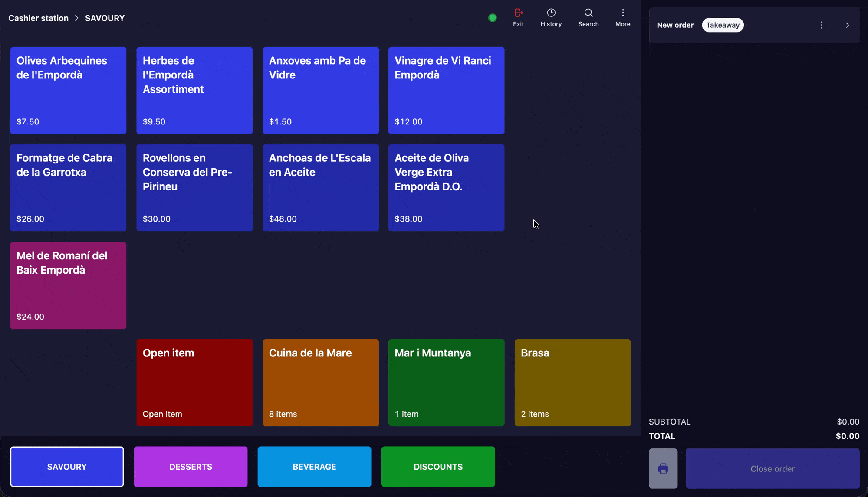
Task: Select the DISCOUNTS category tab
Action: (x=438, y=467)
